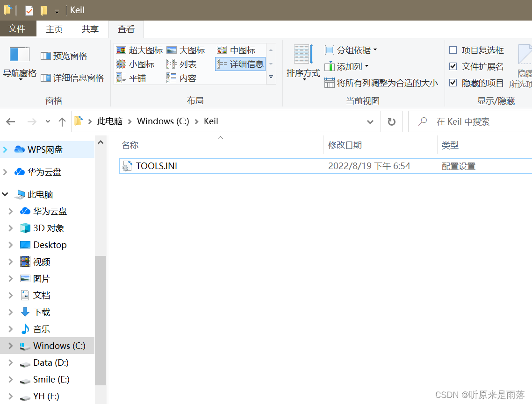Viewport: 532px width, 404px height.
Task: Click the Back navigation arrow
Action: (x=11, y=122)
